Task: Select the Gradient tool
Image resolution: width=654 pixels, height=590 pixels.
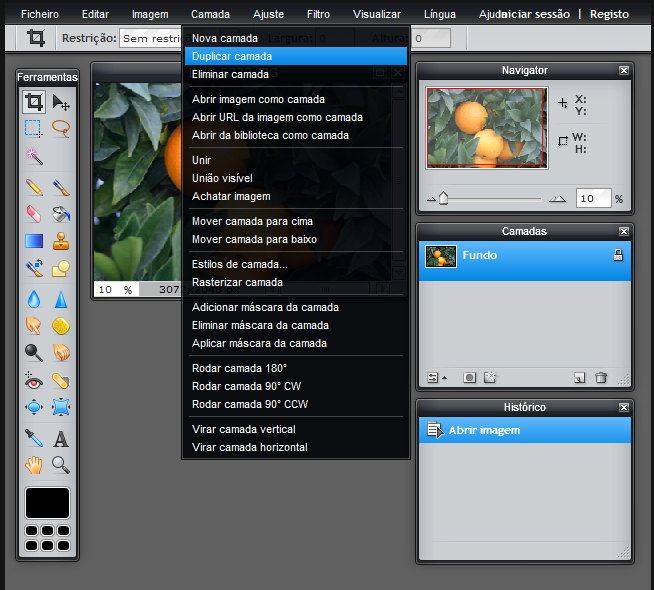Action: coord(34,241)
